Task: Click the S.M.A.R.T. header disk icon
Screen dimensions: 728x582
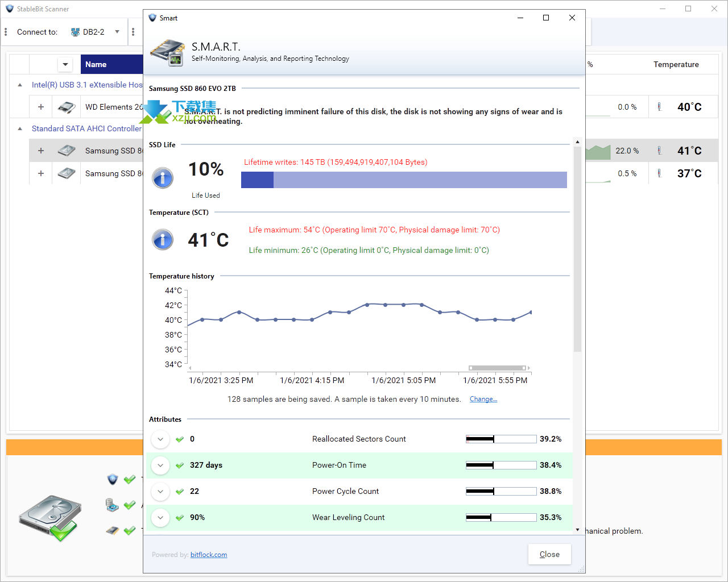Action: (x=167, y=53)
